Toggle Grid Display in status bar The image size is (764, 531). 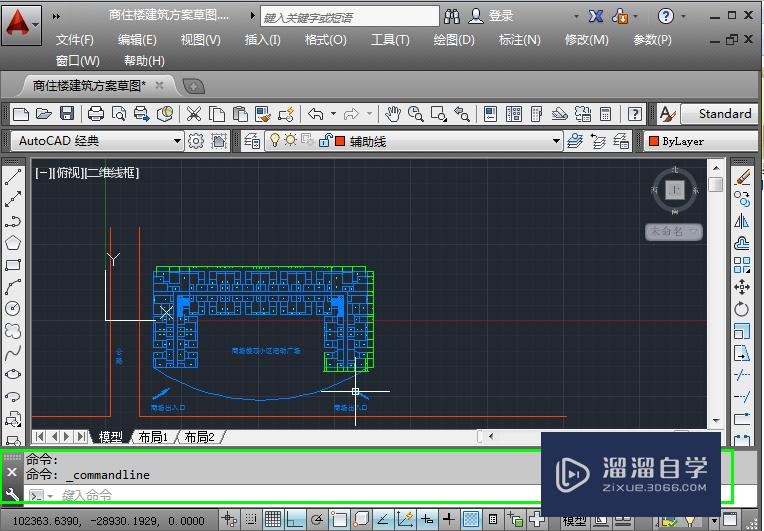point(273,519)
